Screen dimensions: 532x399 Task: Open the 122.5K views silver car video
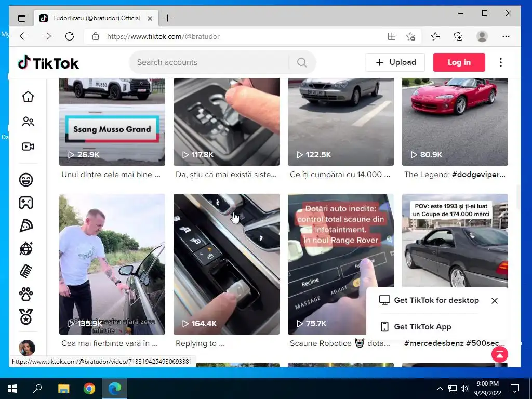(341, 122)
